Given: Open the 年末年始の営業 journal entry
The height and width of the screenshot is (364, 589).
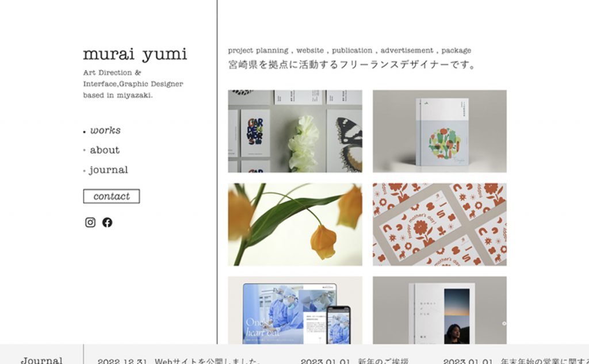Looking at the screenshot, I should click(x=516, y=361).
